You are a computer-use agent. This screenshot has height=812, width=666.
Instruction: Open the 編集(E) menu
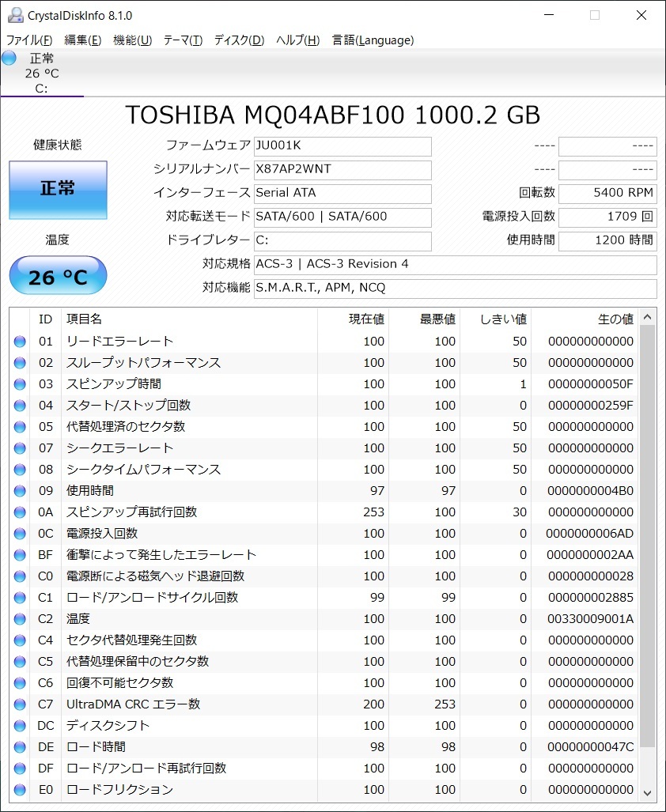pyautogui.click(x=82, y=40)
